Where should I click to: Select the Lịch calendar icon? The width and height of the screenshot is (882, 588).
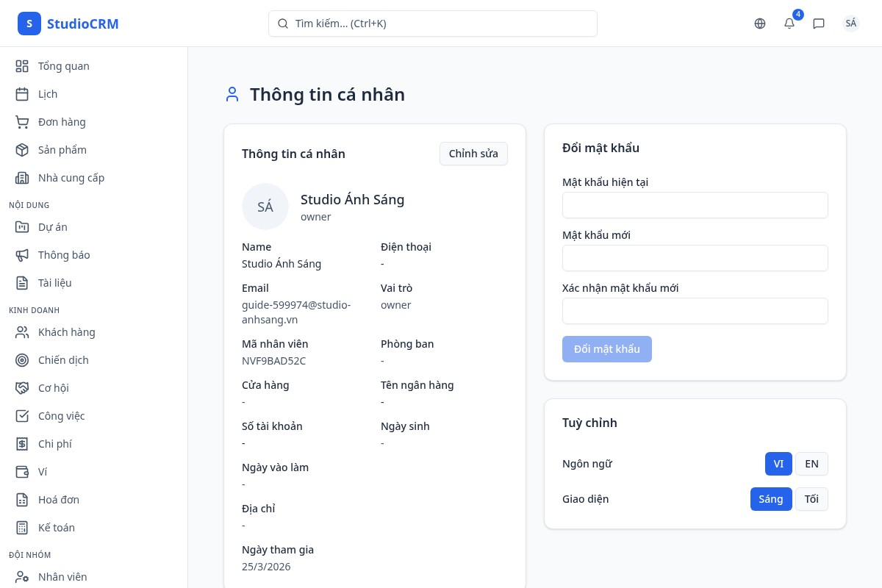coord(21,93)
